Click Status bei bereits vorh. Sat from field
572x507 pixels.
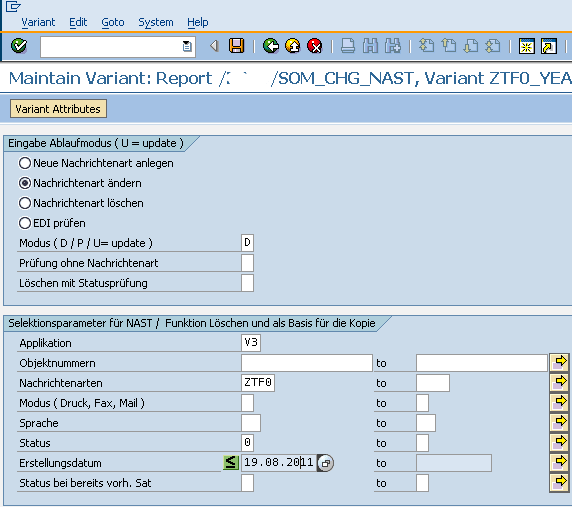click(x=247, y=483)
